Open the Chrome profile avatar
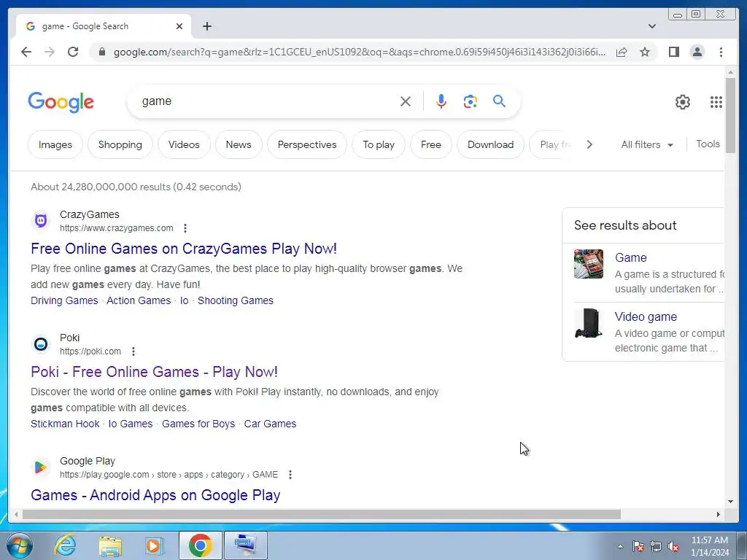The image size is (747, 560). (x=697, y=52)
